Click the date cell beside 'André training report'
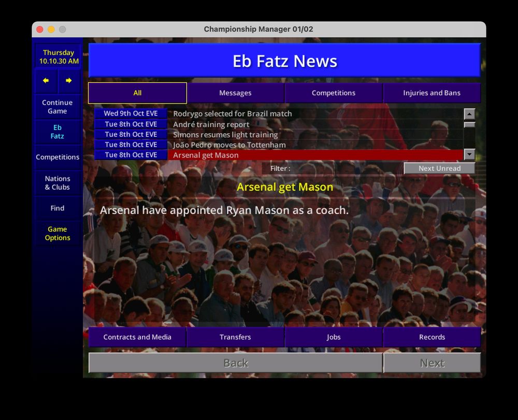Screen dimensions: 518x420 tap(131, 124)
